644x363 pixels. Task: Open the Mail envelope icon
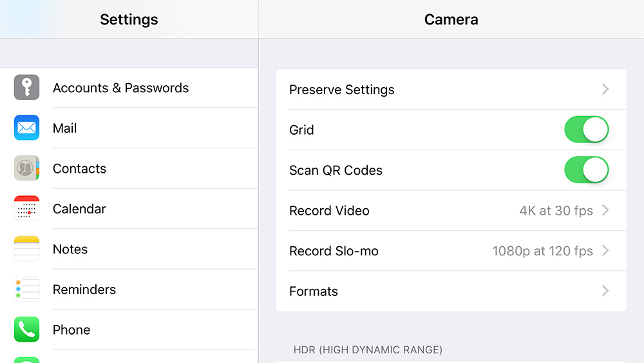pyautogui.click(x=26, y=128)
